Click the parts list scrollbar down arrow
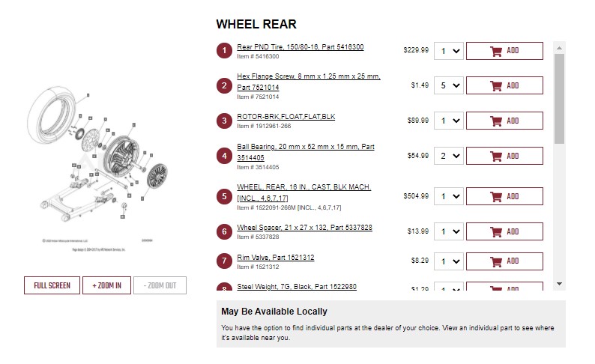This screenshot has height=364, width=595. click(x=558, y=284)
